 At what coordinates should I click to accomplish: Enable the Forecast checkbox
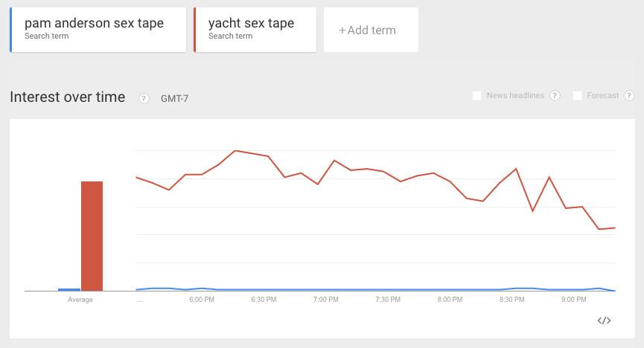pyautogui.click(x=577, y=96)
